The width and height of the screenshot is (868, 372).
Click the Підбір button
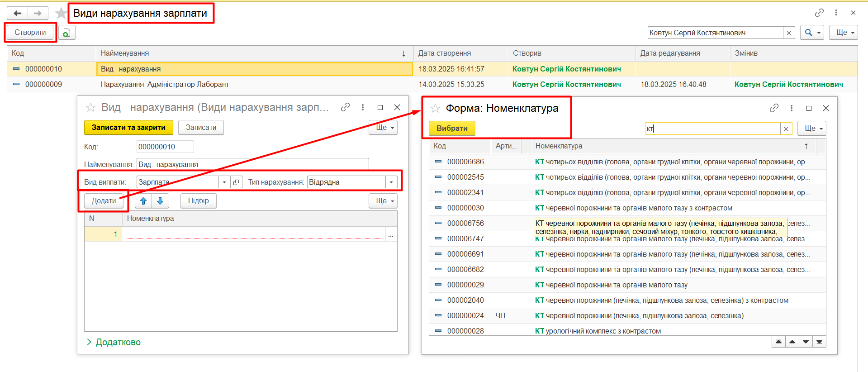tap(198, 201)
